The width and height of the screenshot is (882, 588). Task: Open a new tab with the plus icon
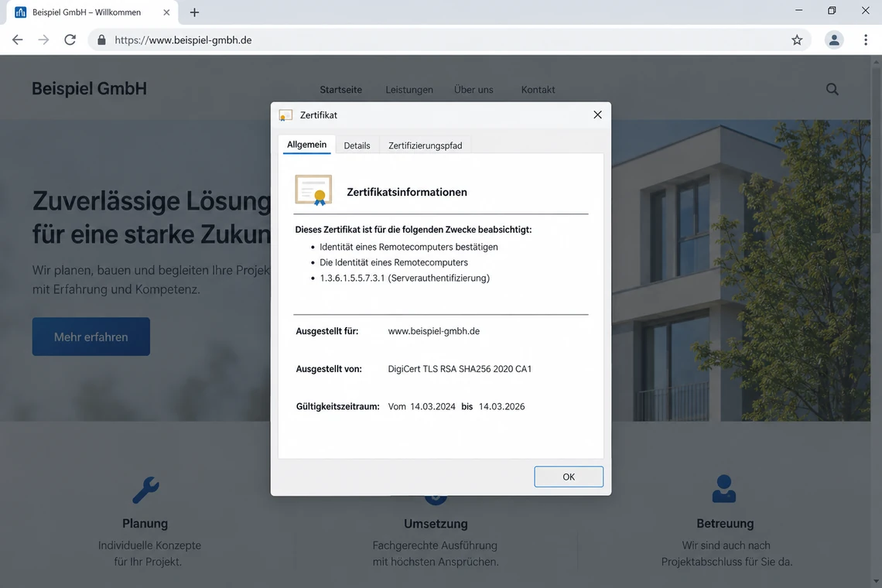pos(194,12)
